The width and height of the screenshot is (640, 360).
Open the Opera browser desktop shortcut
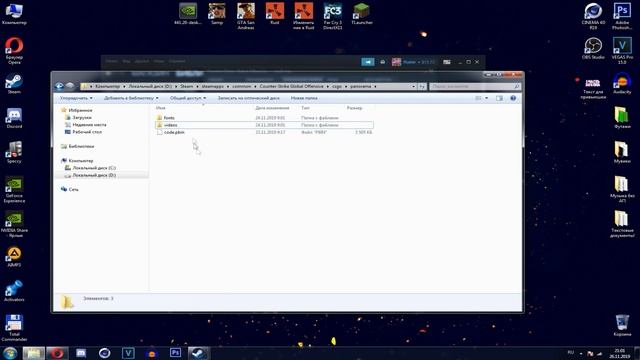point(14,51)
